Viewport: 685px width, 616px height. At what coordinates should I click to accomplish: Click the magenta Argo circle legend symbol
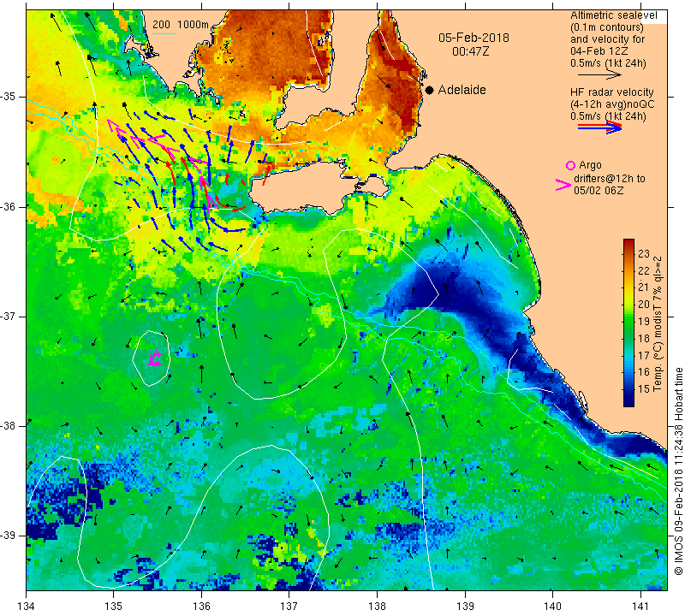pyautogui.click(x=570, y=165)
